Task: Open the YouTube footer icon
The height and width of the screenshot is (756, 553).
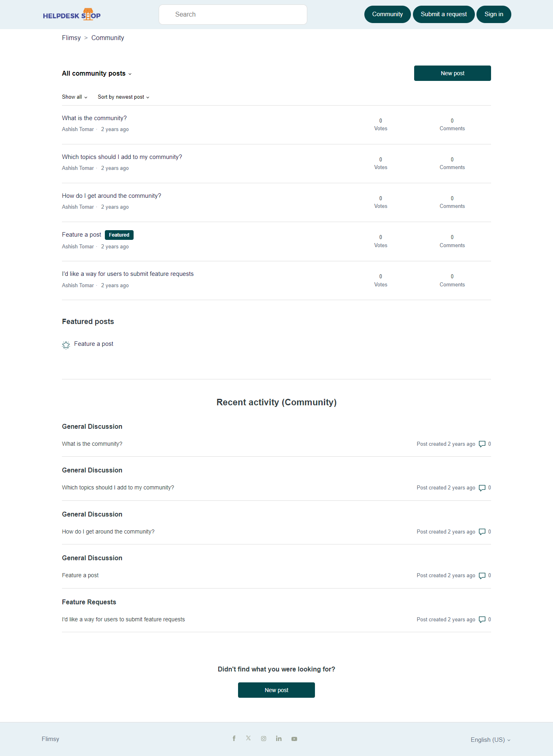Action: pos(294,739)
